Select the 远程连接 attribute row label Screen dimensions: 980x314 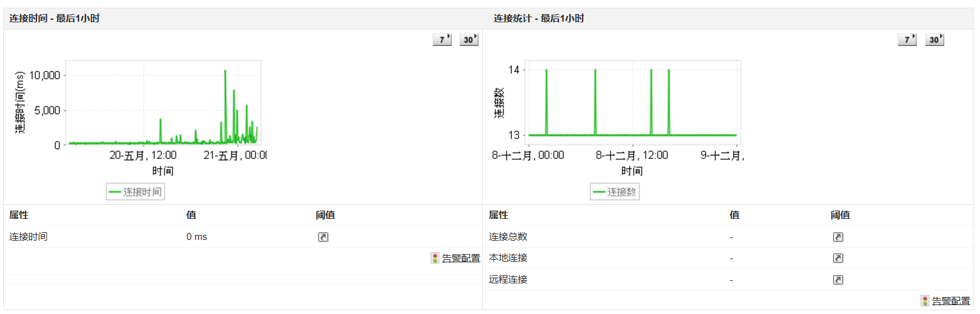tap(508, 280)
